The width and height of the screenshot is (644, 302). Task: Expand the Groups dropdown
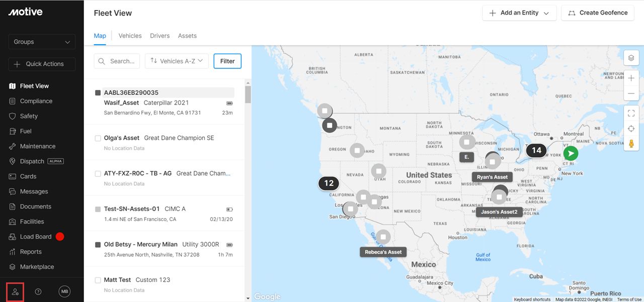(x=42, y=42)
